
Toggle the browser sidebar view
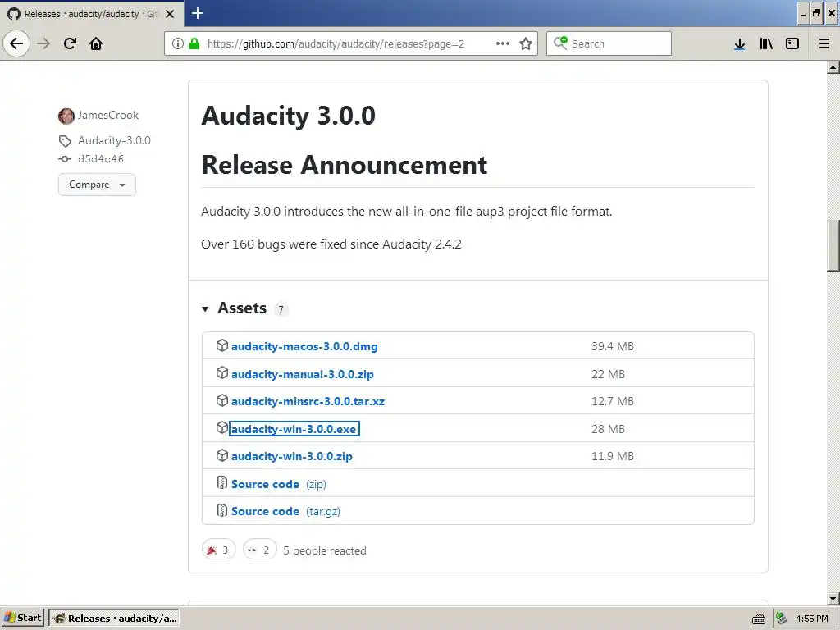click(792, 44)
